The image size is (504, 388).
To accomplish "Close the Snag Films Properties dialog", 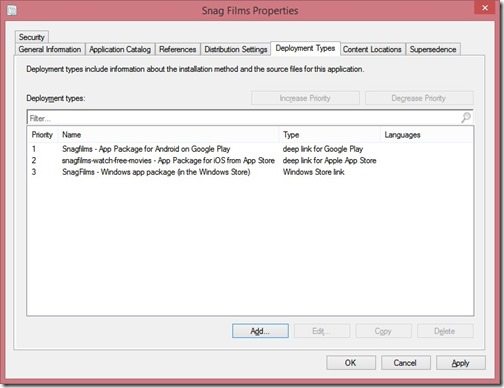I will pos(485,8).
